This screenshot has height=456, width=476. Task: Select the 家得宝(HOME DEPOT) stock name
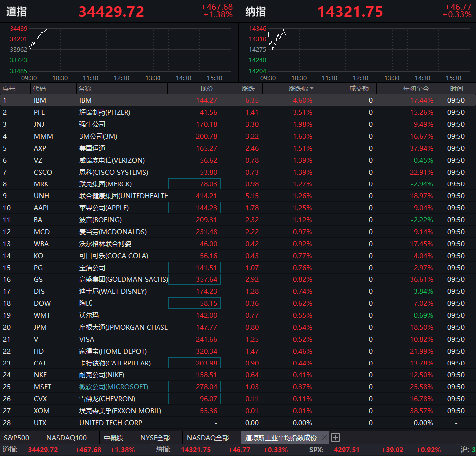[x=113, y=351]
